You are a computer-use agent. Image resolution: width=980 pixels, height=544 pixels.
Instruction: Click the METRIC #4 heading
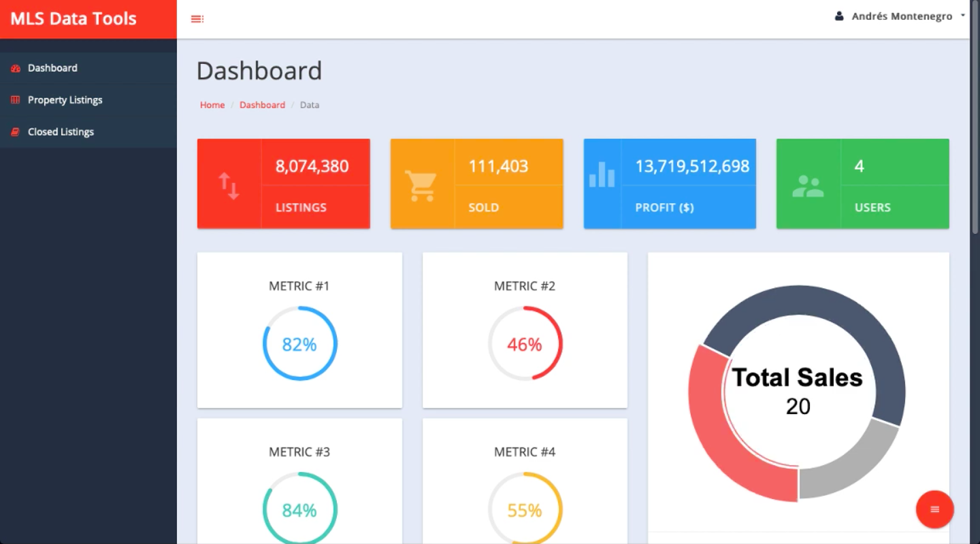[525, 452]
